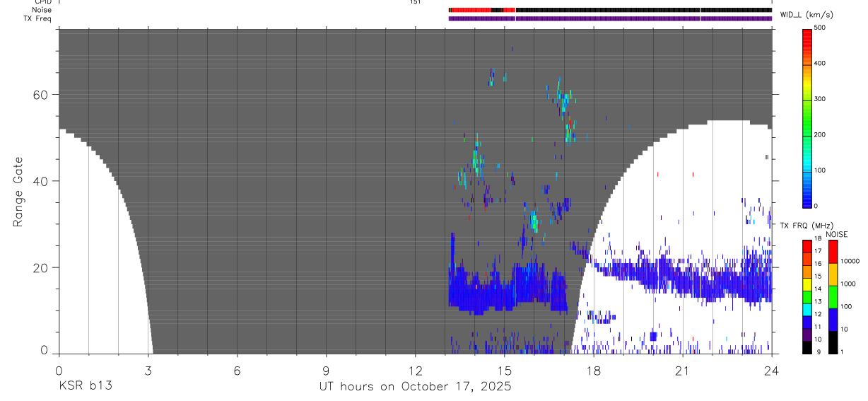
Task: Click the "300" label on the width colorbar
Action: pos(820,99)
